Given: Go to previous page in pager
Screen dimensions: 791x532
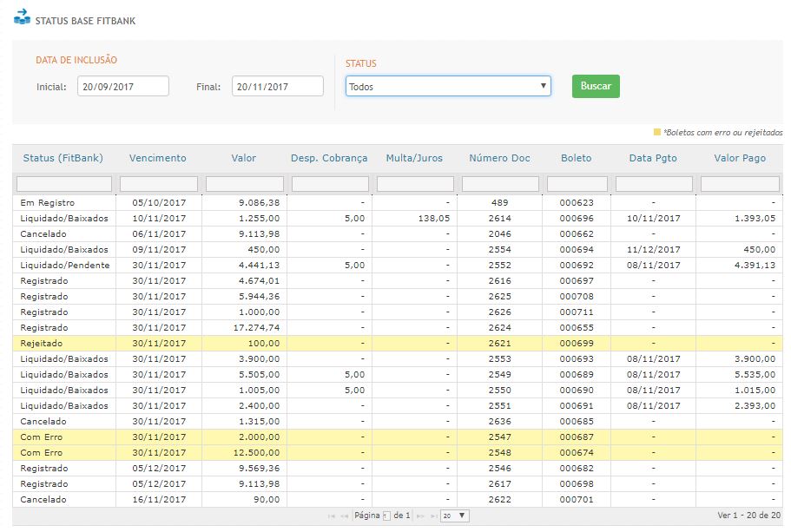Looking at the screenshot, I should [x=345, y=516].
